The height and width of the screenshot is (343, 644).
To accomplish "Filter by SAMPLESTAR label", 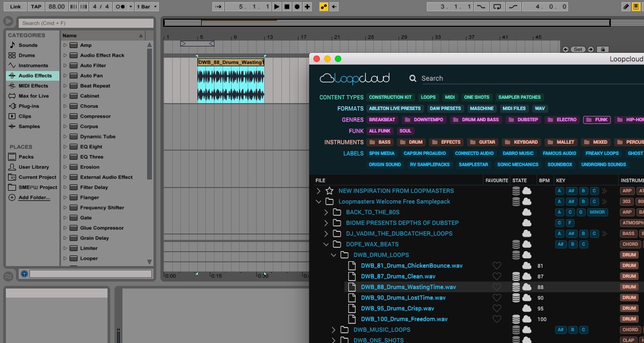I will 473,165.
